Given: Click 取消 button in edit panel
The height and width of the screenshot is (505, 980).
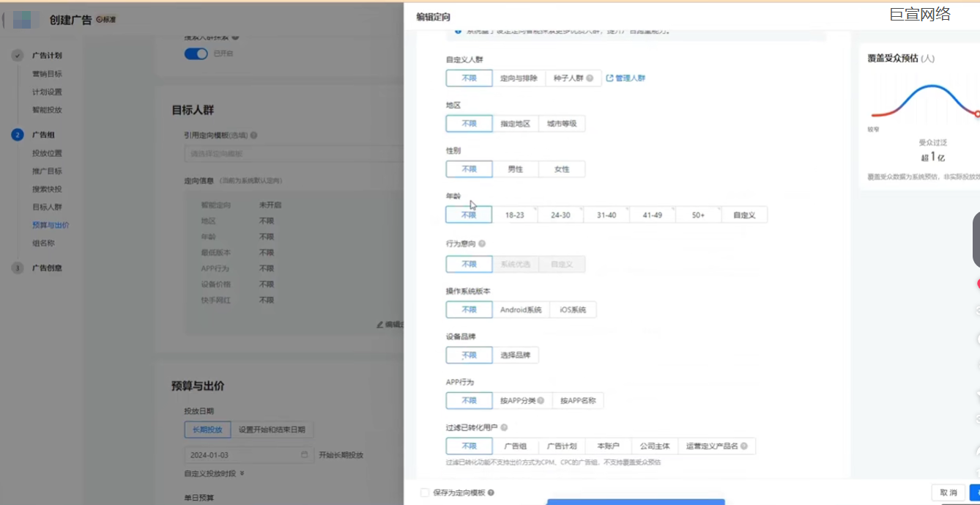Looking at the screenshot, I should coord(949,493).
